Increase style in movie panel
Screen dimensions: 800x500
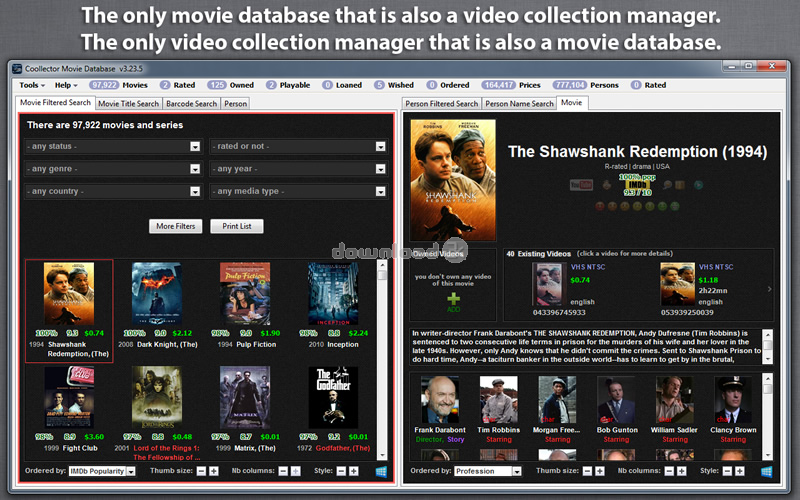click(x=354, y=471)
